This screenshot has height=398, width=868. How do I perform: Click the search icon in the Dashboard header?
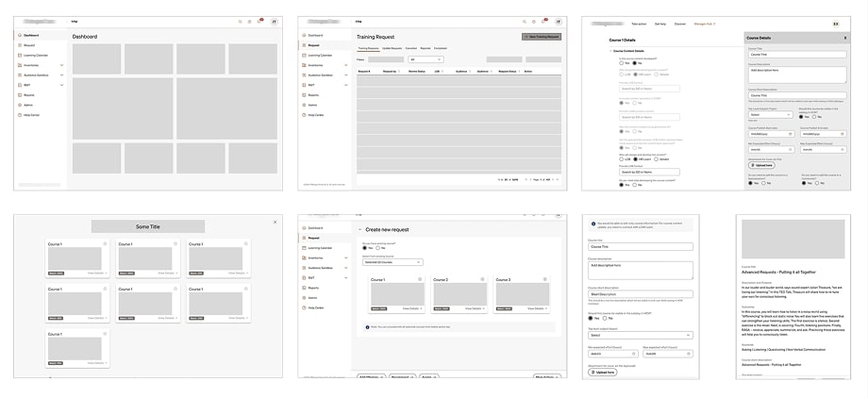click(x=240, y=21)
